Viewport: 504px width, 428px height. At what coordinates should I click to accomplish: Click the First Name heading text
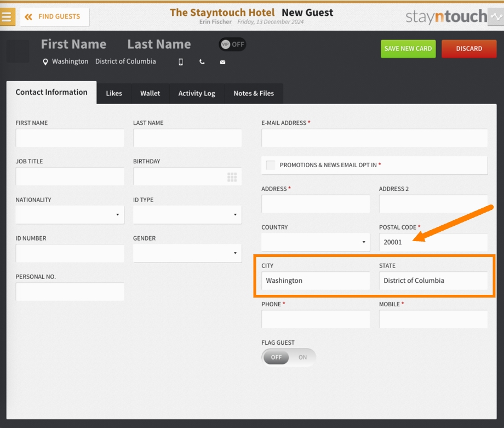click(x=73, y=44)
